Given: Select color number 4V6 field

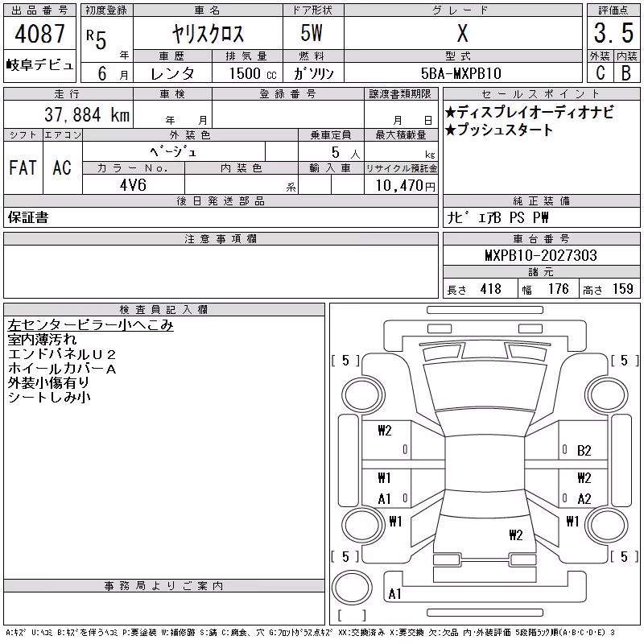Looking at the screenshot, I should (x=133, y=185).
